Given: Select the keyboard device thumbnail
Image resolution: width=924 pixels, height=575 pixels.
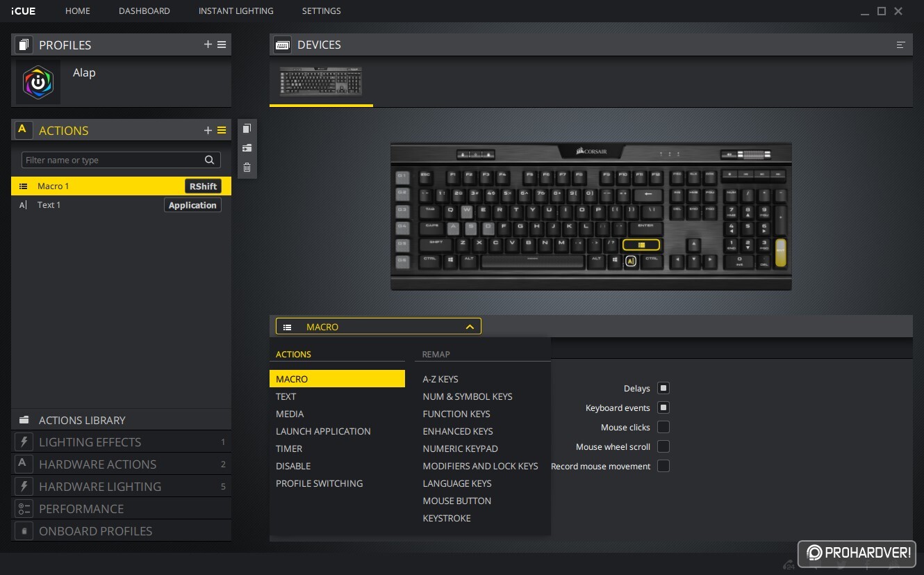Looking at the screenshot, I should click(321, 81).
